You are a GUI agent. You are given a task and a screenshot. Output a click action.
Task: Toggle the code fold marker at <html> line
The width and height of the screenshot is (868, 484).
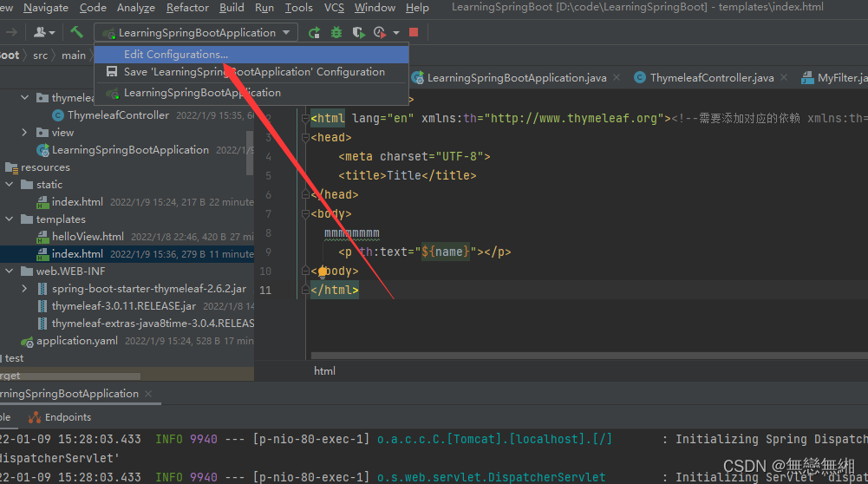coord(305,119)
